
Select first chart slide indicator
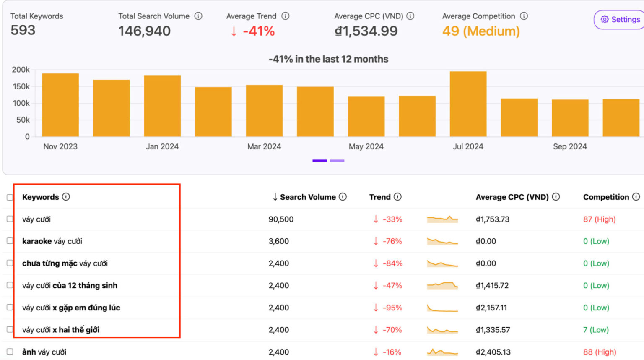[x=319, y=161]
